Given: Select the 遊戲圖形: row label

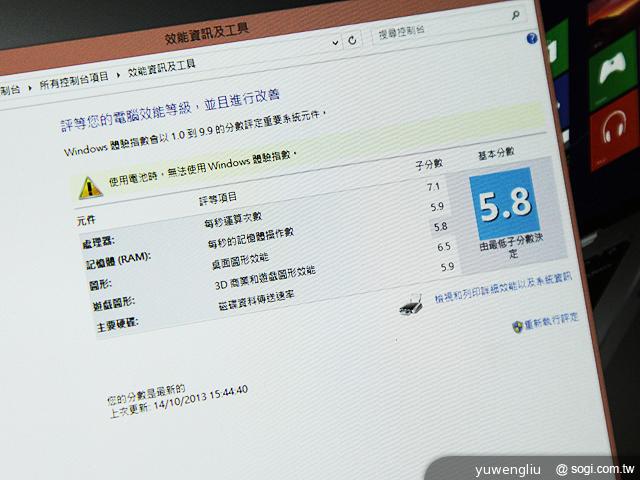Looking at the screenshot, I should point(113,304).
